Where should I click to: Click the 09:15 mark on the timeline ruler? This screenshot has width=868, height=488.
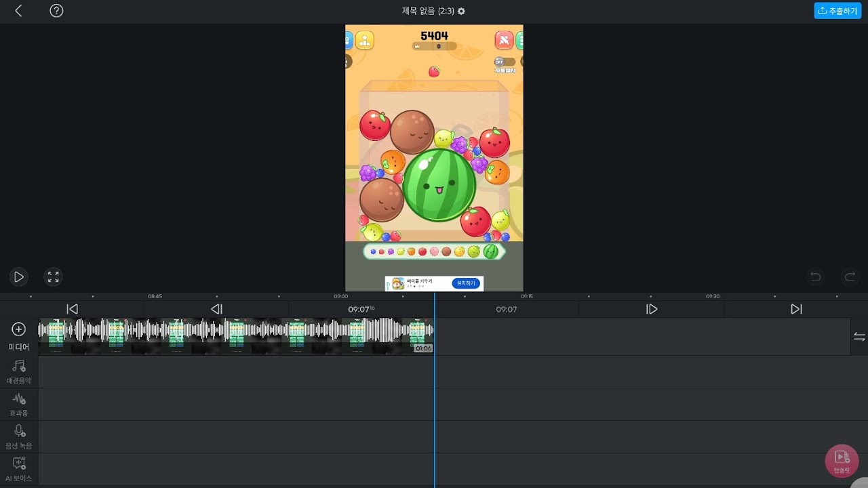[x=526, y=296]
